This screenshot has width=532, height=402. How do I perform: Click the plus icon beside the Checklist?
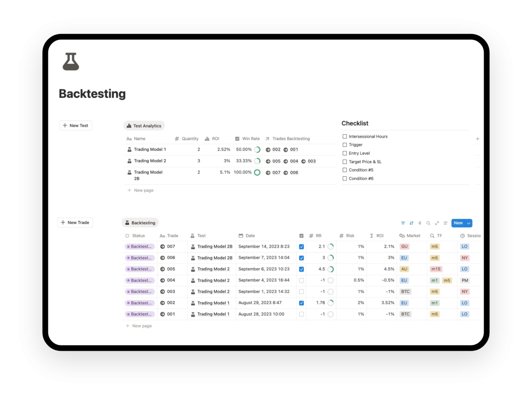pyautogui.click(x=478, y=139)
